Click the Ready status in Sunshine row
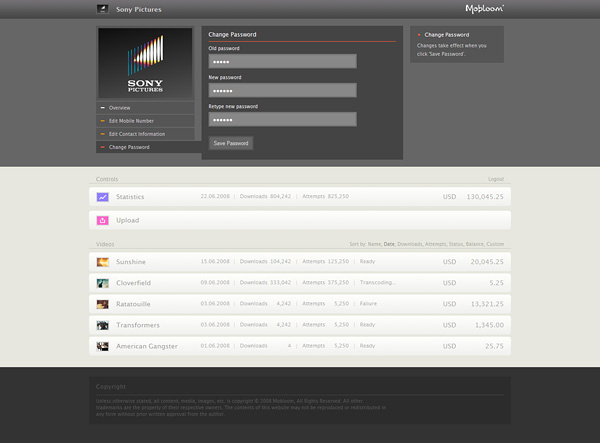This screenshot has width=600, height=443. click(367, 262)
